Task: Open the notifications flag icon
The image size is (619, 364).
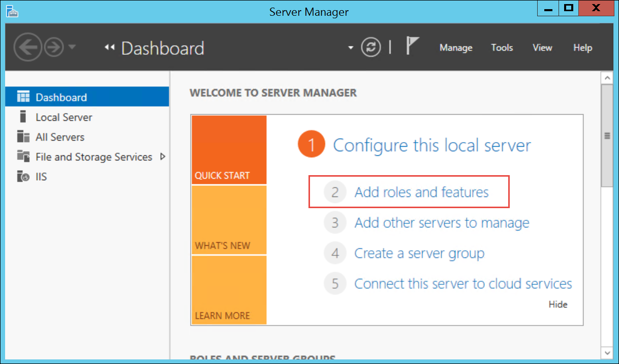Action: click(x=412, y=46)
